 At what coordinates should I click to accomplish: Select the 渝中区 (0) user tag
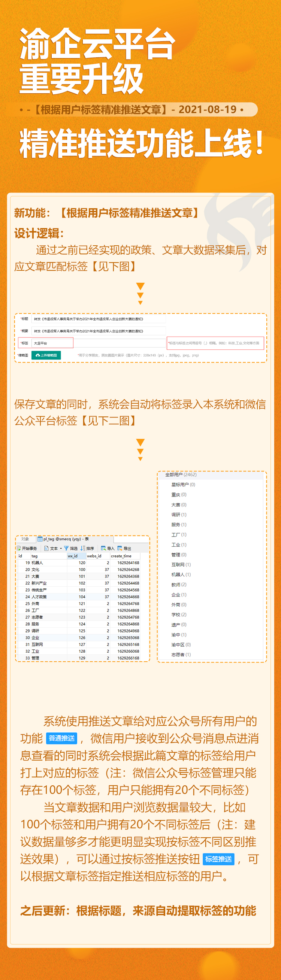181,644
